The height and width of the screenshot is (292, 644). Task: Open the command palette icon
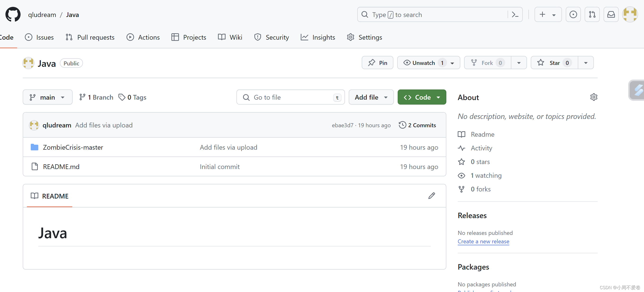pos(515,15)
